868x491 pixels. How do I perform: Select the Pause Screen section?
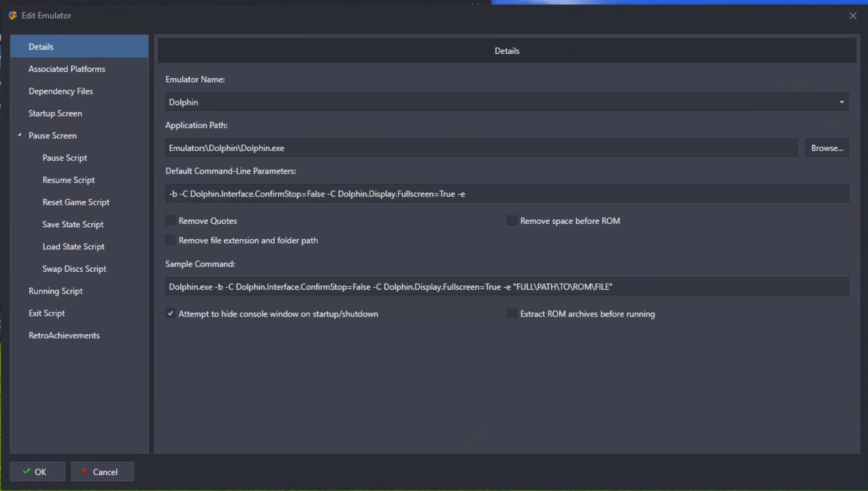coord(53,135)
